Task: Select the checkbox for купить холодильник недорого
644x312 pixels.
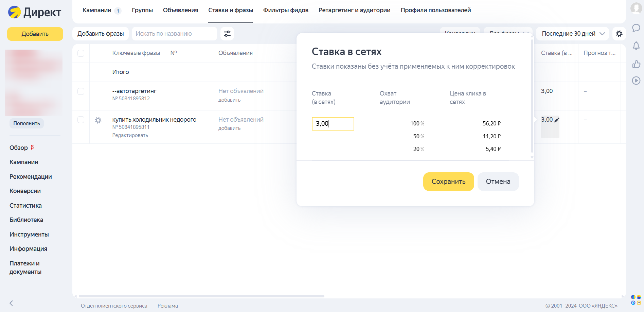Action: pyautogui.click(x=80, y=120)
